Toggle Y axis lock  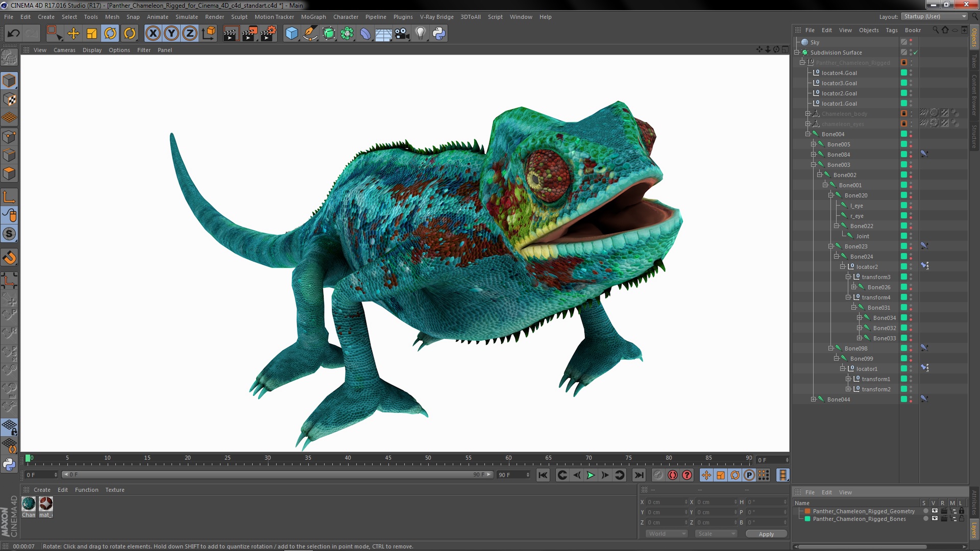click(171, 34)
